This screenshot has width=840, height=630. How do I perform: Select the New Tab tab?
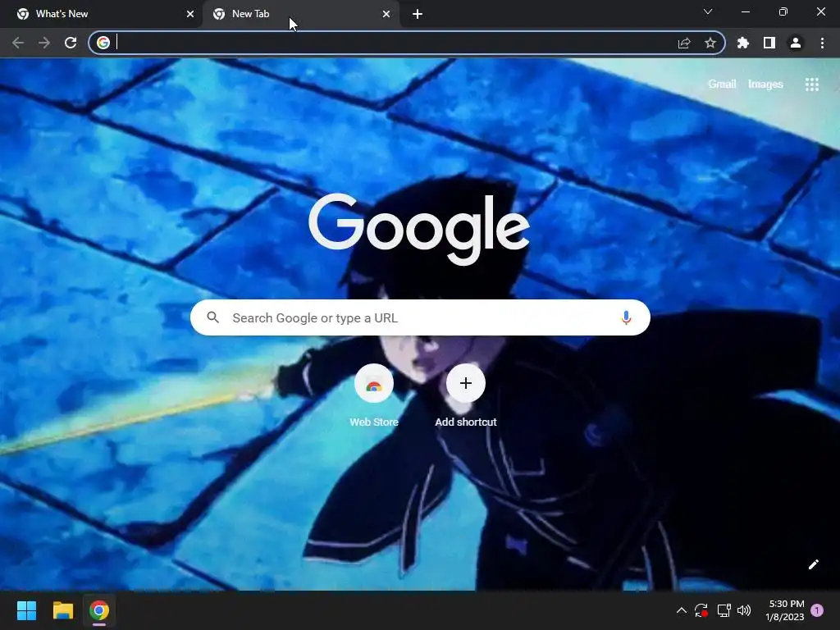pyautogui.click(x=300, y=14)
